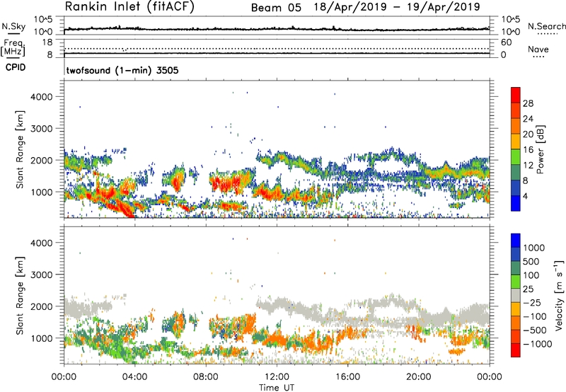
Task: Select 'twofsound (1-min) 3505' text
Action: pos(122,70)
